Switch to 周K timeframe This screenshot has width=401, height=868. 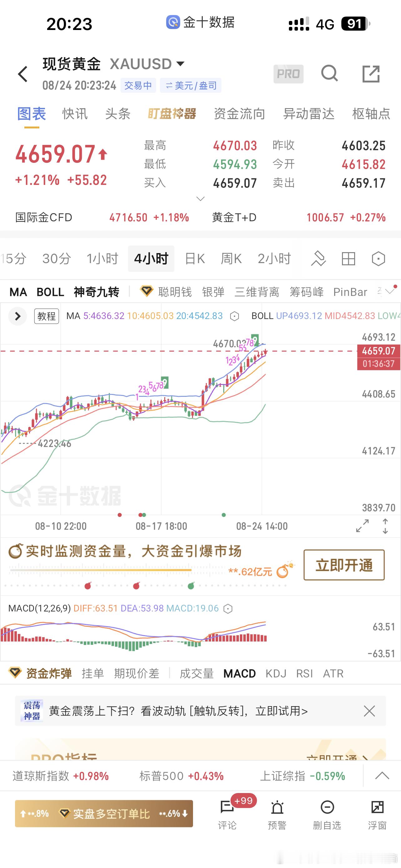tap(231, 259)
